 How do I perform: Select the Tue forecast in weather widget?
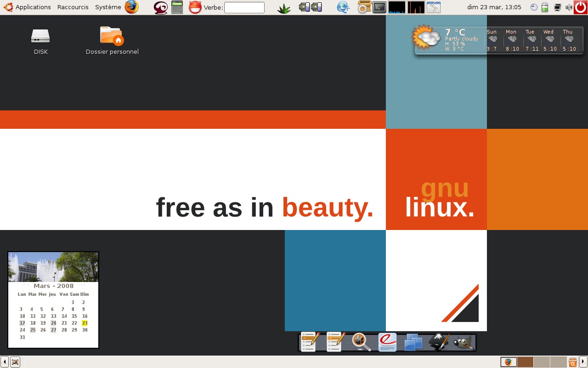531,40
